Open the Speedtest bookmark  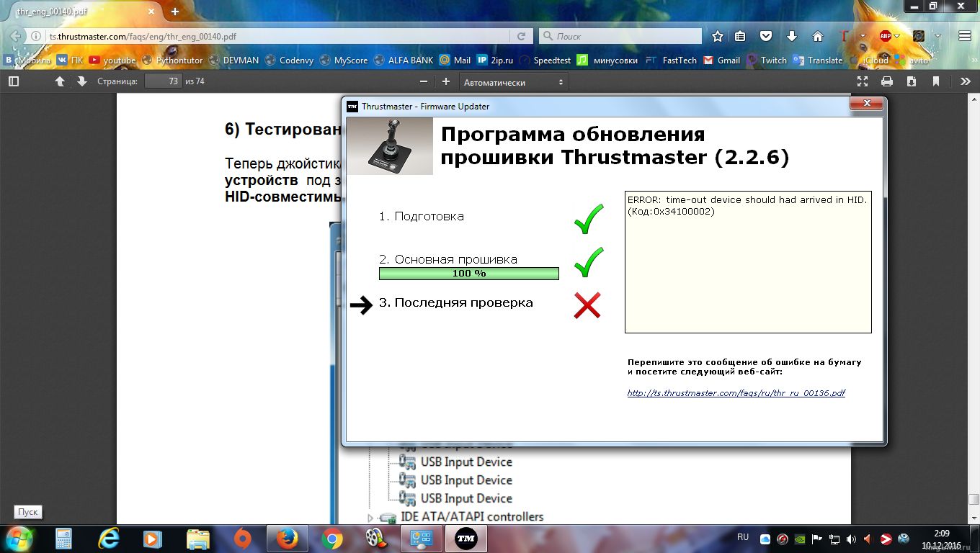click(x=545, y=60)
